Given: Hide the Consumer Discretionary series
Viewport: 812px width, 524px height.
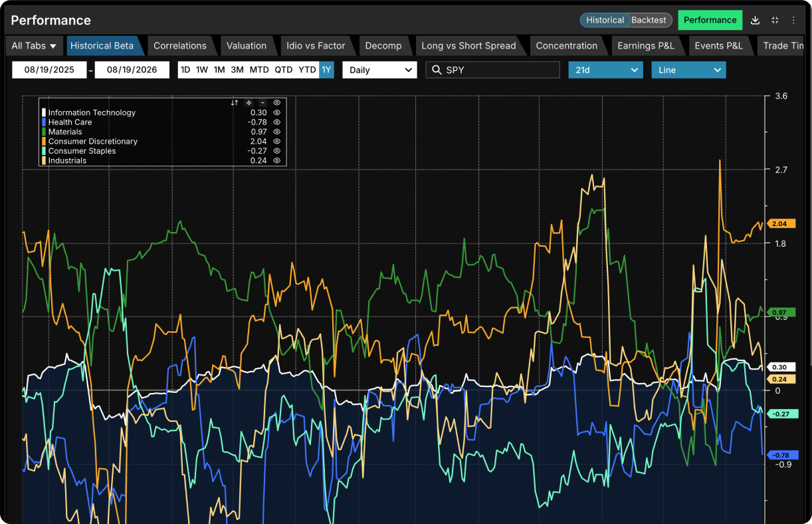Looking at the screenshot, I should pyautogui.click(x=277, y=141).
